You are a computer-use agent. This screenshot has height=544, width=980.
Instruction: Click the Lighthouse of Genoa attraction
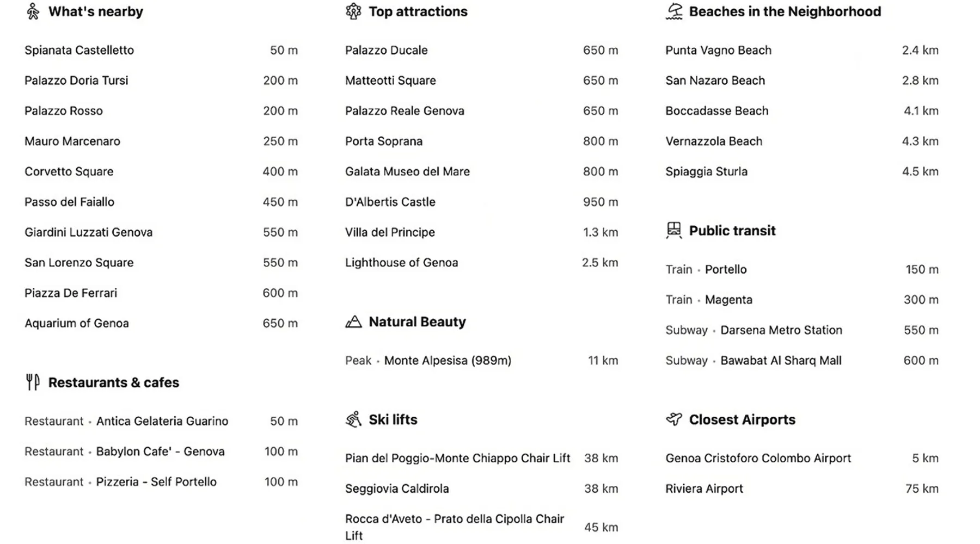coord(402,263)
